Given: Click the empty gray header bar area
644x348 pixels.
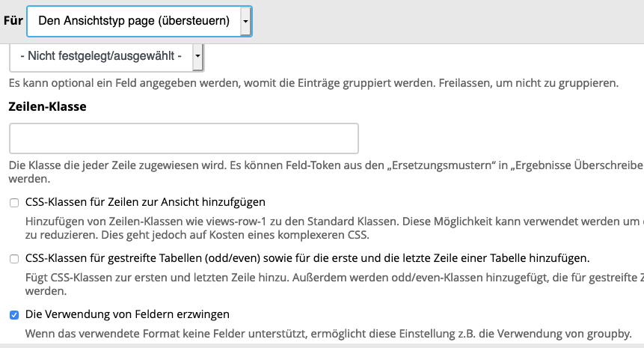Looking at the screenshot, I should click(x=448, y=22).
